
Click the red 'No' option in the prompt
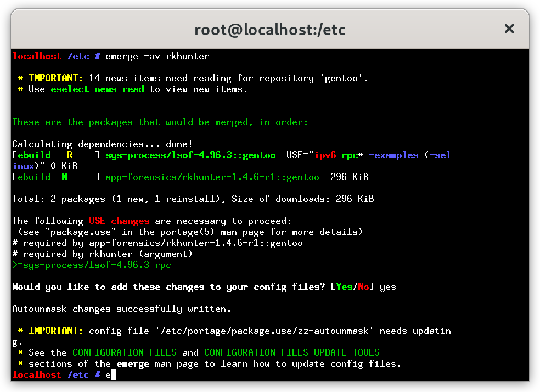point(363,287)
